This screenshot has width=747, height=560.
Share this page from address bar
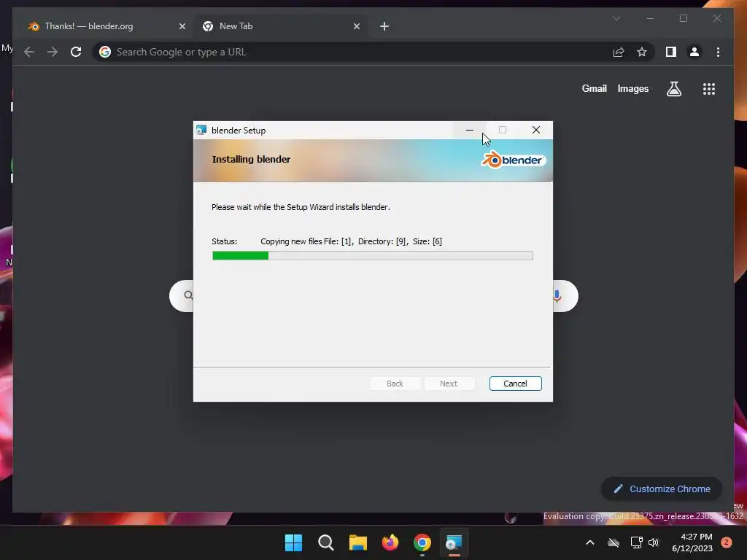tap(619, 52)
